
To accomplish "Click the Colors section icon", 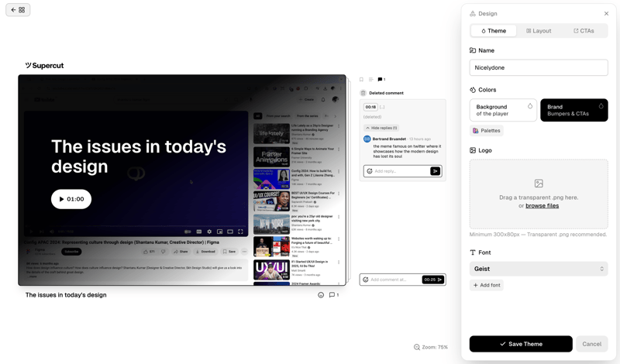I will pyautogui.click(x=473, y=90).
